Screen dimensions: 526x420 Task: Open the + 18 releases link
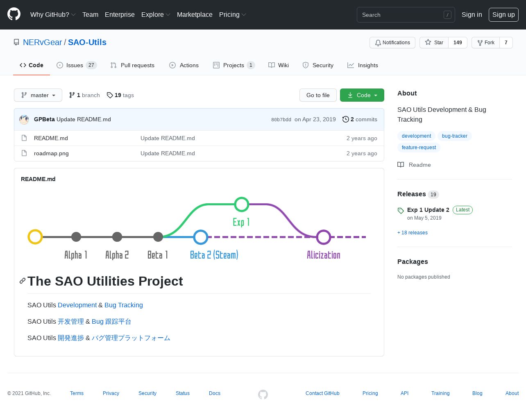point(413,233)
